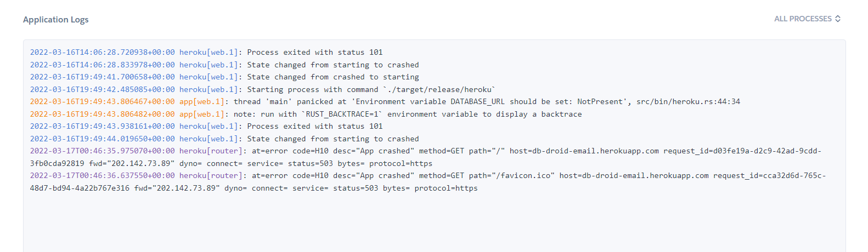Click the orange app[web.1] label on note line
Screen dimensions: 868x252
201,114
